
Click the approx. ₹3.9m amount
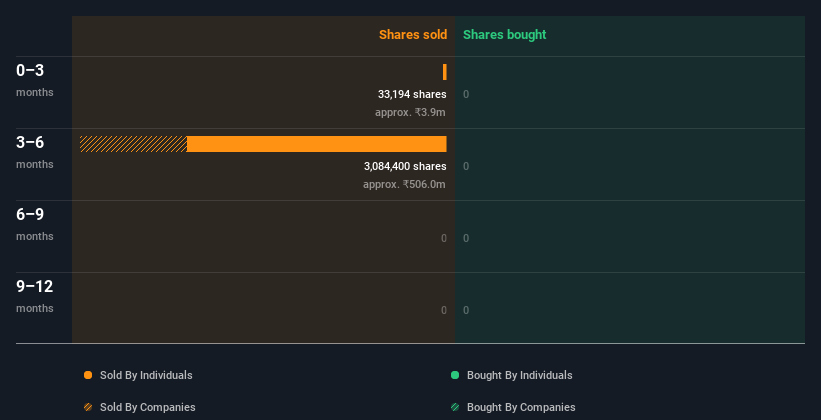tap(410, 112)
